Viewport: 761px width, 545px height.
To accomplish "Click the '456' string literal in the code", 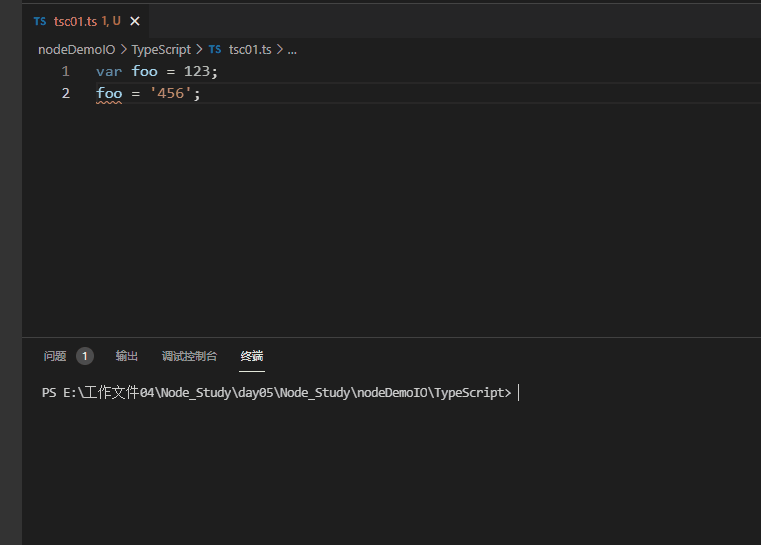I will pyautogui.click(x=171, y=94).
